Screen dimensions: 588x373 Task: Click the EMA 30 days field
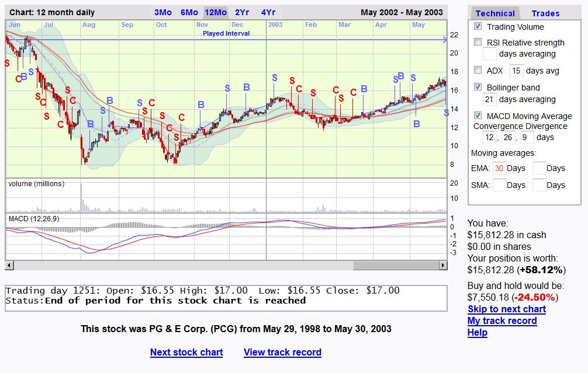pyautogui.click(x=499, y=168)
